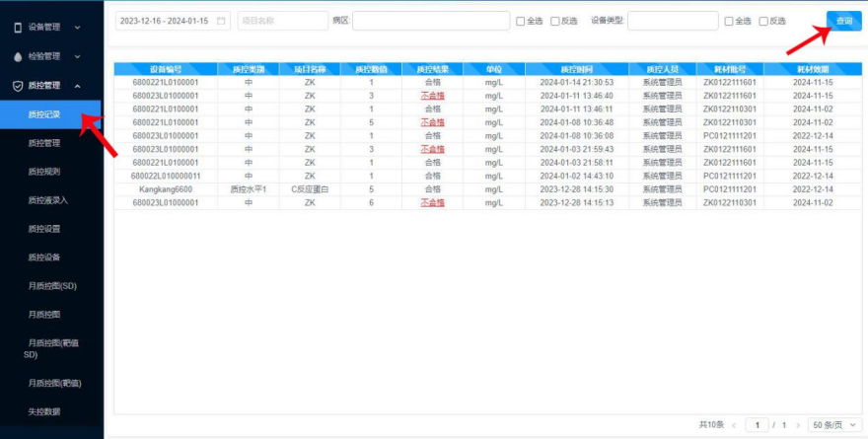Select the 质控水平1 cell
868x439 pixels.
pos(248,189)
